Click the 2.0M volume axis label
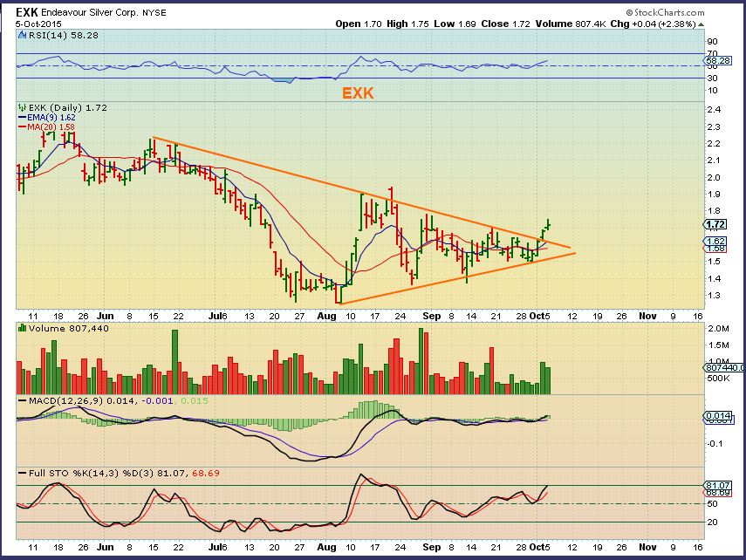Viewport: 746px width, 560px height. pyautogui.click(x=718, y=328)
